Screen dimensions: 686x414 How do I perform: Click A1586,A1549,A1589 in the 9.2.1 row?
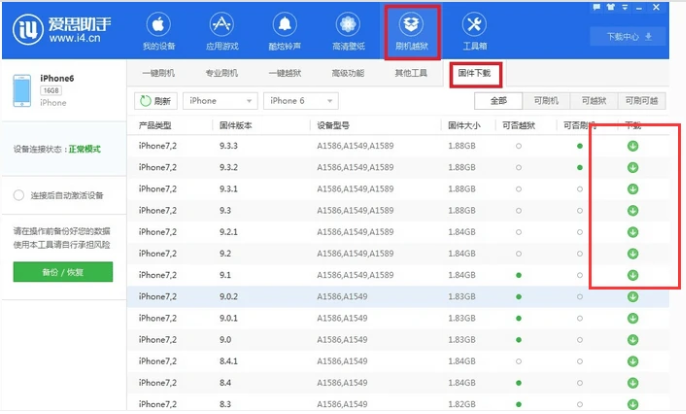tap(355, 232)
